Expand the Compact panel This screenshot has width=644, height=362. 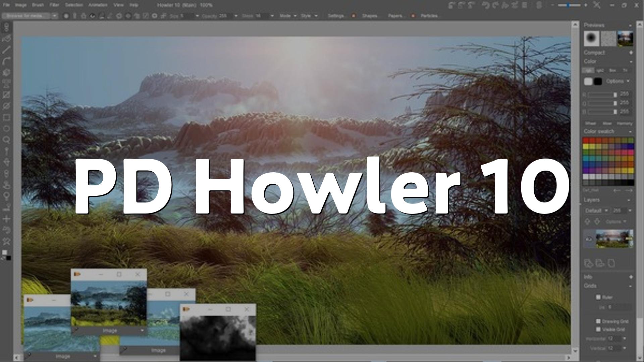pyautogui.click(x=631, y=53)
